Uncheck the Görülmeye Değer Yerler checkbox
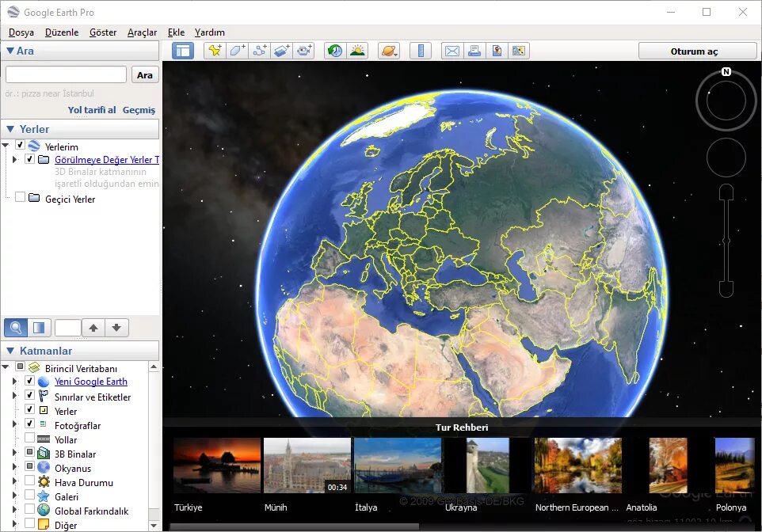Viewport: 762px width, 532px height. [x=29, y=159]
